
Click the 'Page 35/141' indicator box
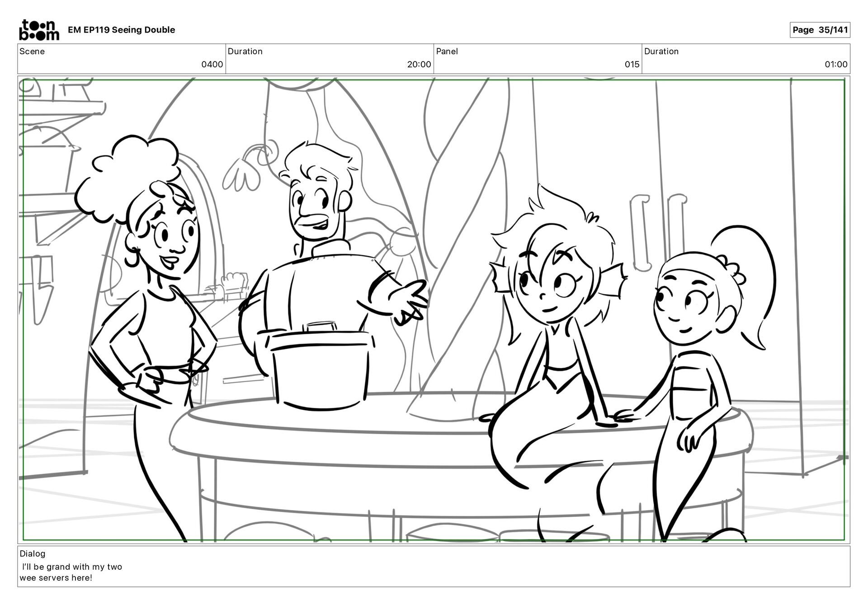point(819,30)
